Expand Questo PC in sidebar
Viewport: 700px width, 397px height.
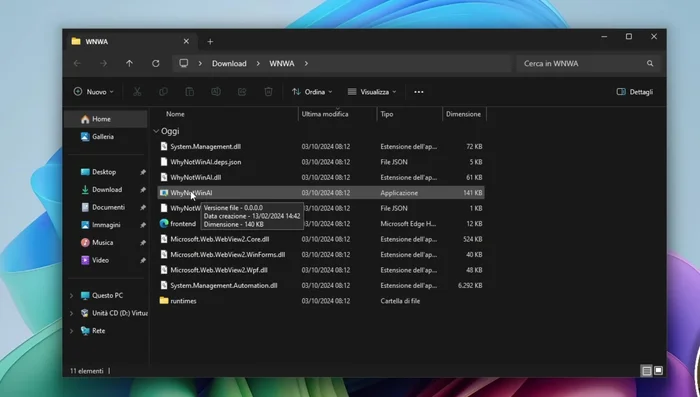71,296
